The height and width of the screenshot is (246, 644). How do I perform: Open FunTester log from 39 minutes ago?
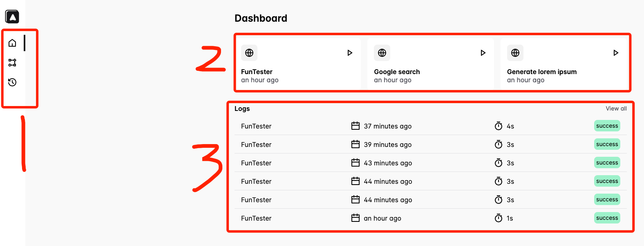[x=431, y=144]
